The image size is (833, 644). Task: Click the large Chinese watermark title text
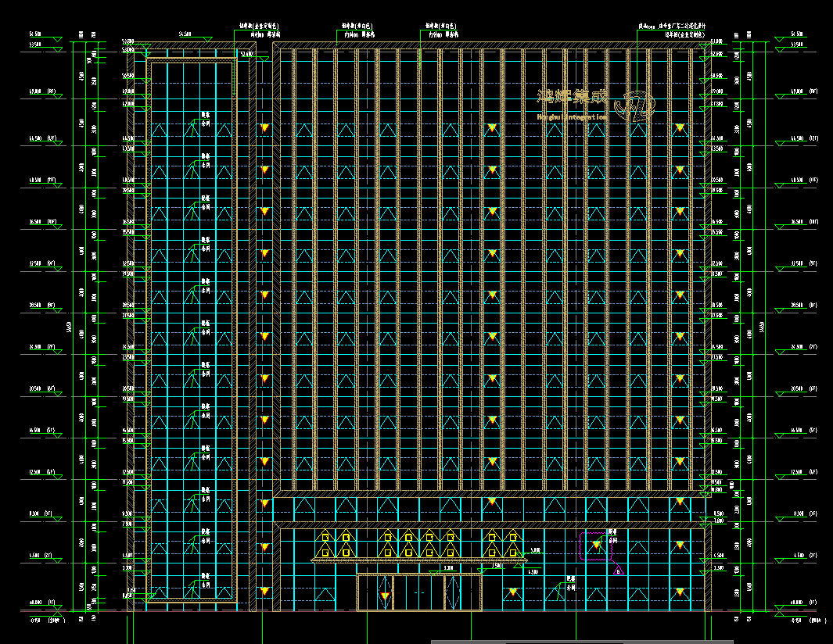(x=572, y=98)
